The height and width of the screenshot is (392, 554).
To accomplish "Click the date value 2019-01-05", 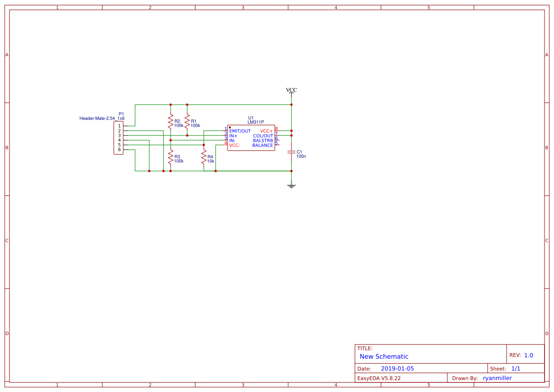I will click(397, 369).
